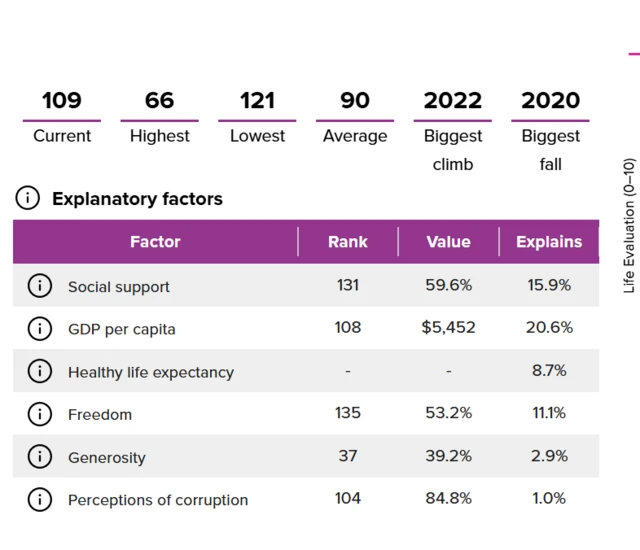Show info for Healthy life expectancy
Screen dimensions: 640x550
(39, 371)
